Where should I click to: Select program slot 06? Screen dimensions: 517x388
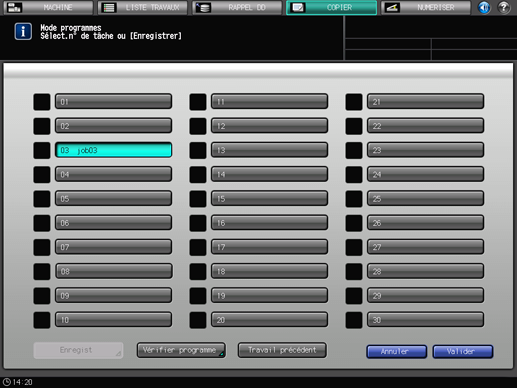(113, 223)
